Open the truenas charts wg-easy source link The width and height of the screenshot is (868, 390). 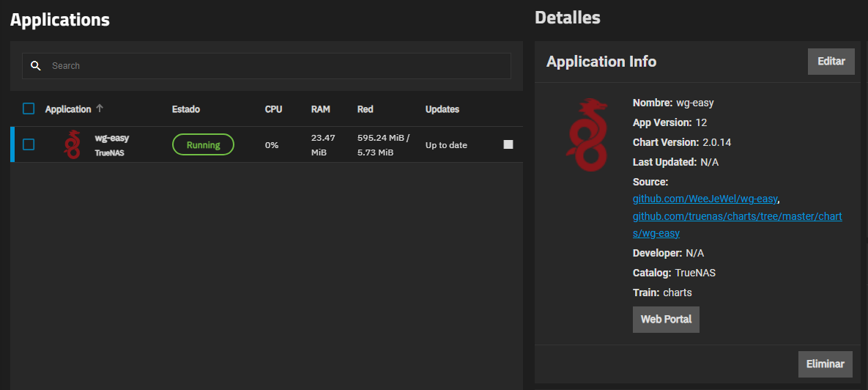coord(737,216)
